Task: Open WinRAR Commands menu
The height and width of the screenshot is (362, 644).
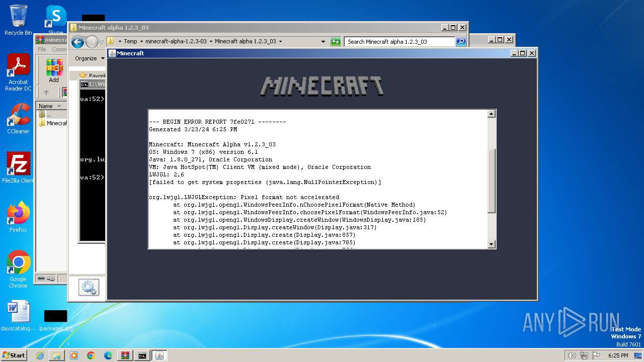Action: 59,49
